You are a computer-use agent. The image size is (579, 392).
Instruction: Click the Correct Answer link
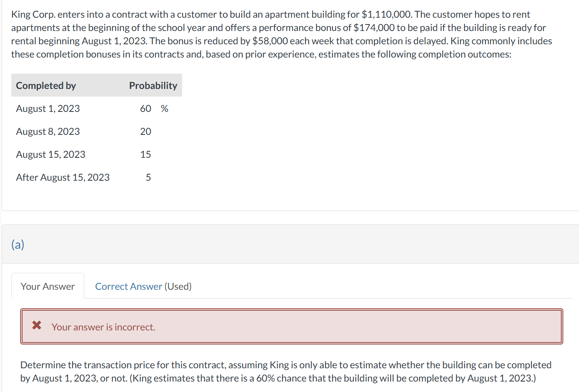tap(129, 286)
